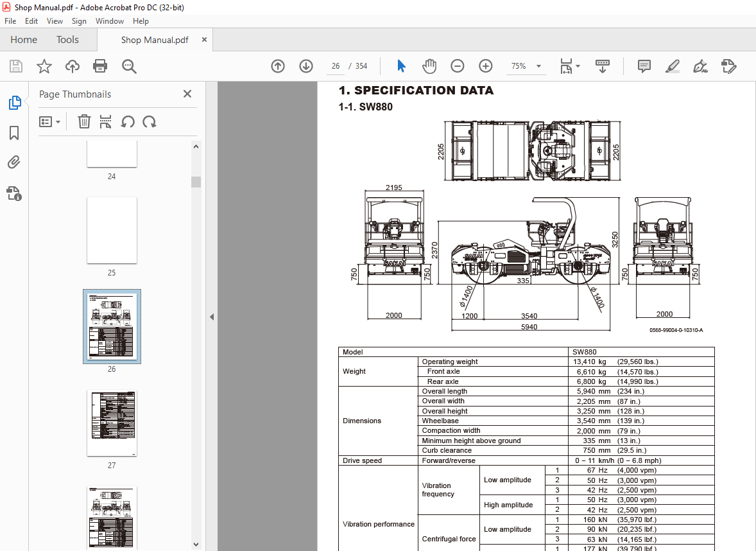Screen dimensions: 756x551
Task: Click the upload to cloud icon
Action: 73,66
